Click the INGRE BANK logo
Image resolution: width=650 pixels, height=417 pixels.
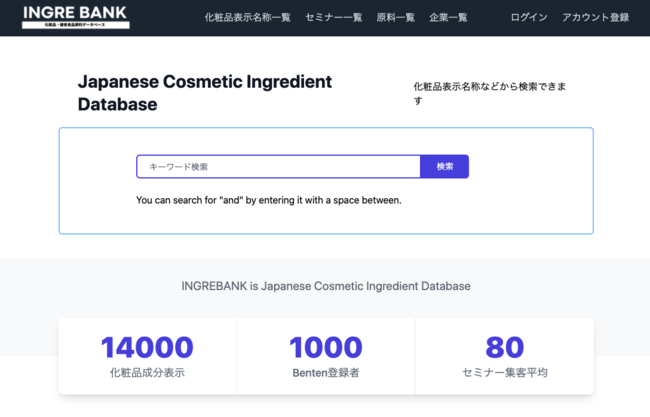(x=75, y=17)
